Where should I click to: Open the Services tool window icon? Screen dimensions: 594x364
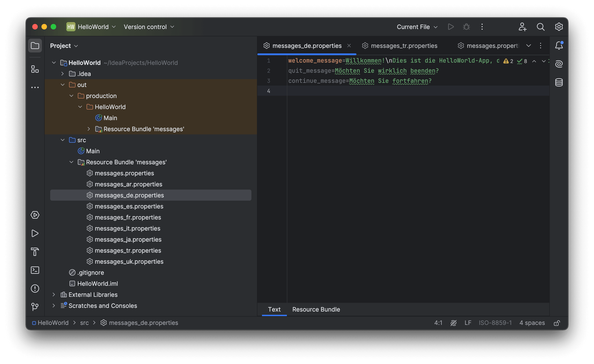pyautogui.click(x=35, y=215)
